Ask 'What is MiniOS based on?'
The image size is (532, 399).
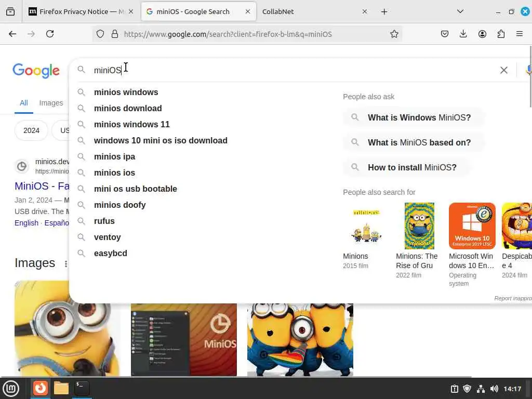[x=414, y=142]
